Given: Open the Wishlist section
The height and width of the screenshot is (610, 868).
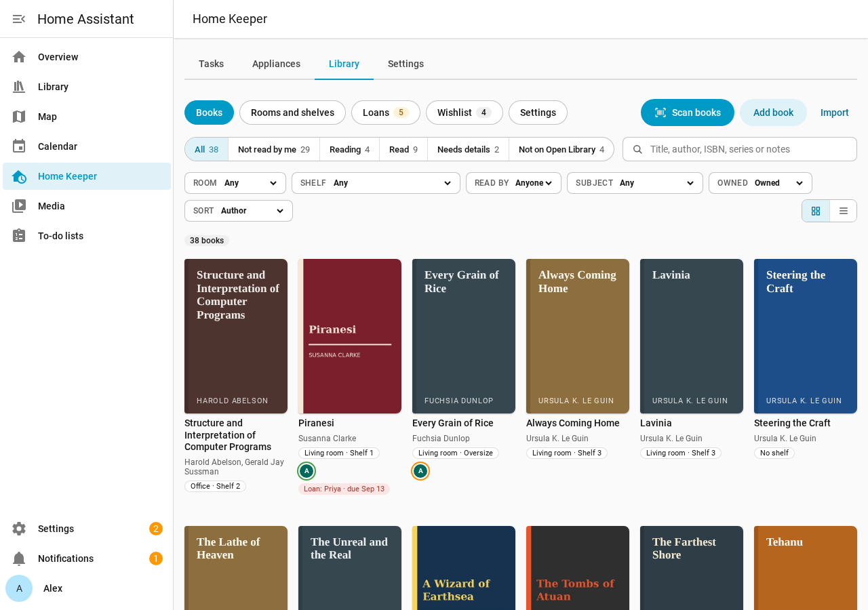Looking at the screenshot, I should coord(465,113).
